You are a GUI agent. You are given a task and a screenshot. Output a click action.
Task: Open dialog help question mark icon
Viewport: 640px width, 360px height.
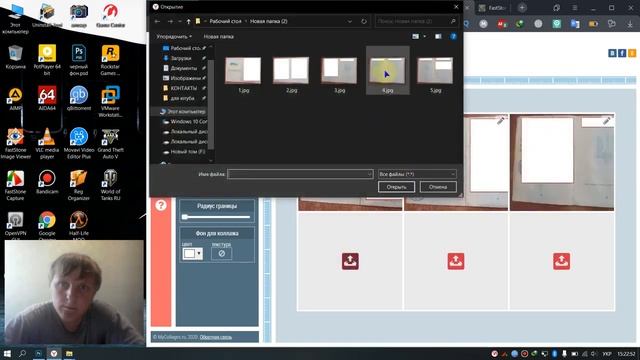[453, 37]
